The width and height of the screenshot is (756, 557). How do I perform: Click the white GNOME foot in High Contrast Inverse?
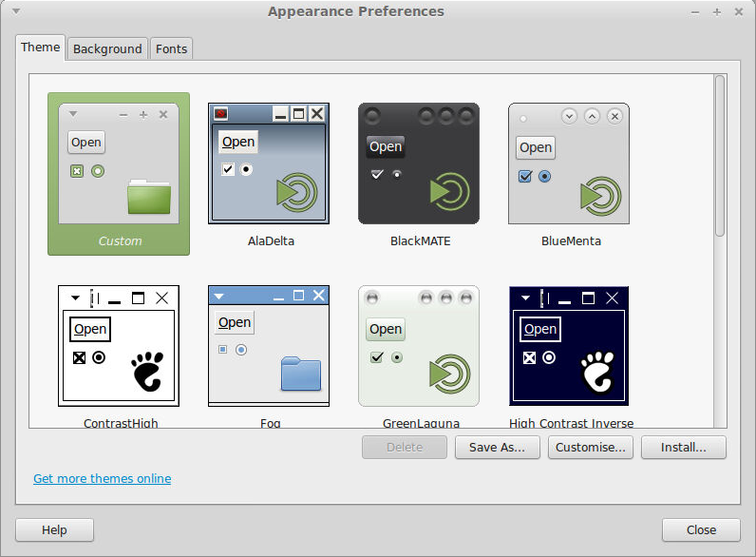click(597, 371)
